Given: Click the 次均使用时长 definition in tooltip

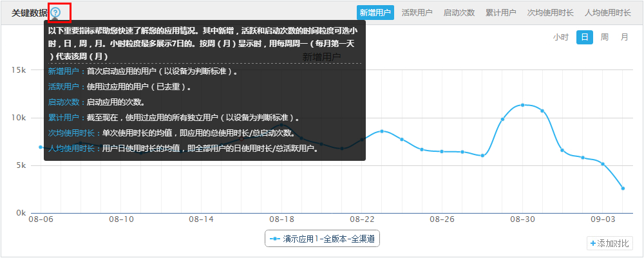Looking at the screenshot, I should pyautogui.click(x=172, y=133).
